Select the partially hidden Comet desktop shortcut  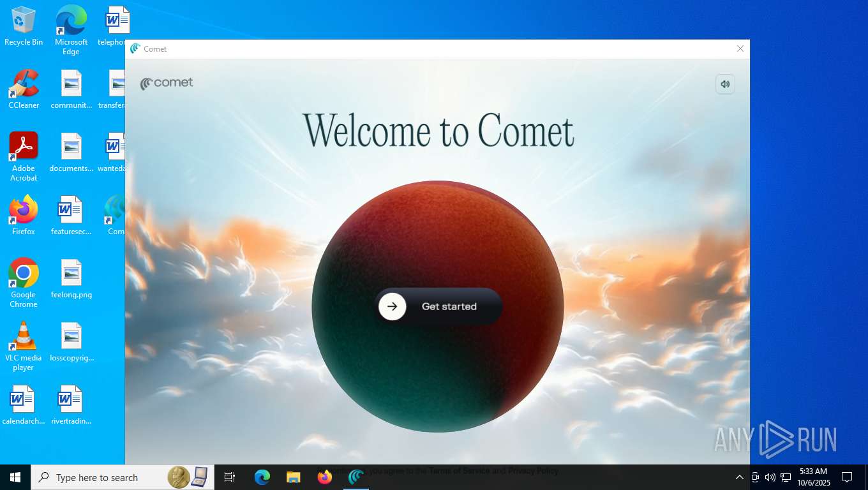(115, 216)
